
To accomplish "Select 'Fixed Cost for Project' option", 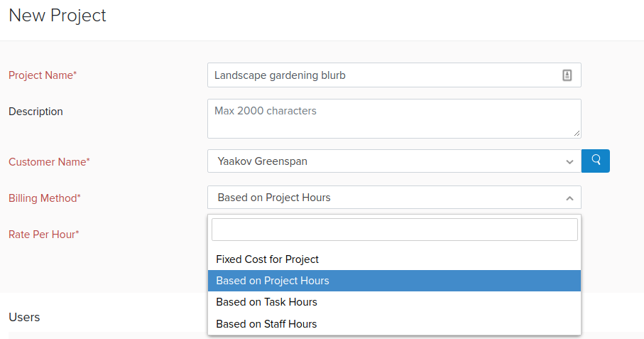I will [267, 259].
